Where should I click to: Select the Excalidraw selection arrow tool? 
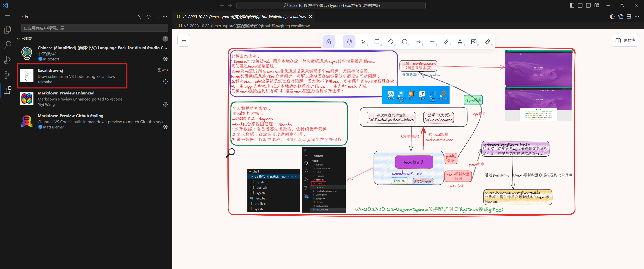tap(363, 42)
